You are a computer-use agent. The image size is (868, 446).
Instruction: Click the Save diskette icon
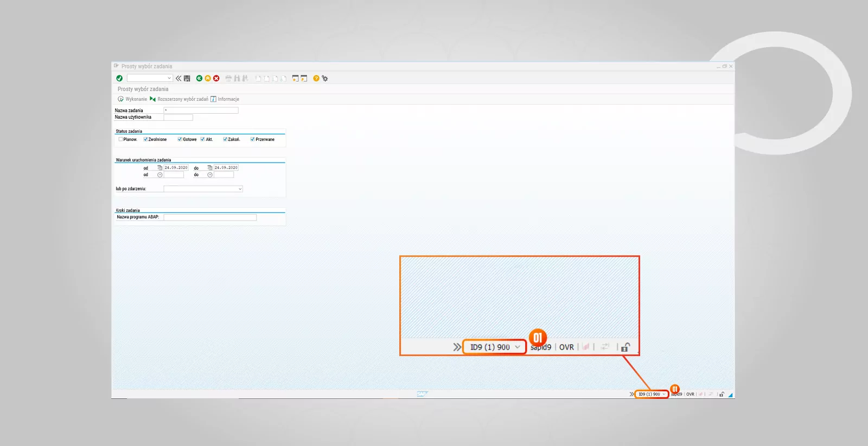pos(187,79)
